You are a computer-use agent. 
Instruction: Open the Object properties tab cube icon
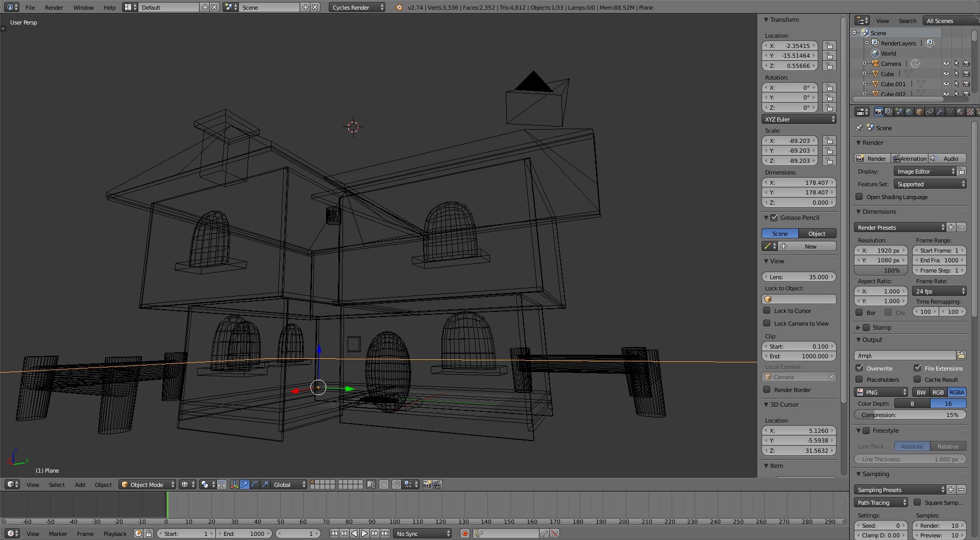click(x=919, y=112)
